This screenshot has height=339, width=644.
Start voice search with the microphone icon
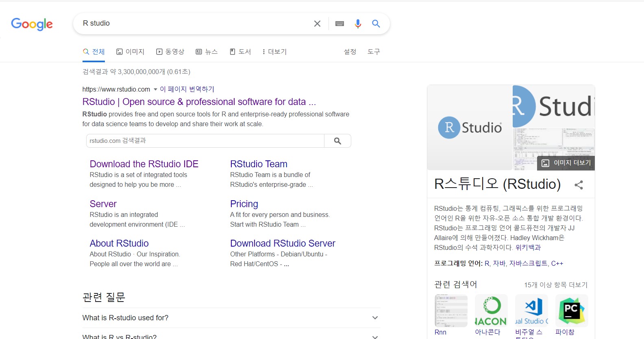click(358, 24)
